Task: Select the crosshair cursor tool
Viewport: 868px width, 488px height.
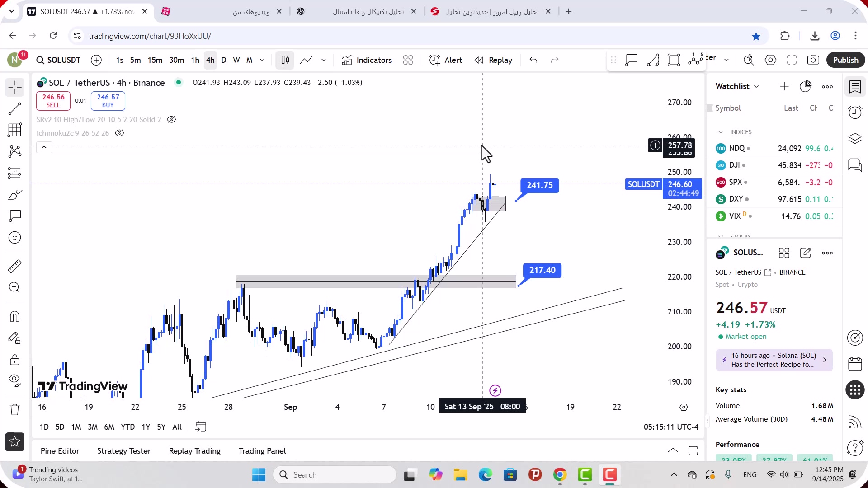Action: click(14, 87)
